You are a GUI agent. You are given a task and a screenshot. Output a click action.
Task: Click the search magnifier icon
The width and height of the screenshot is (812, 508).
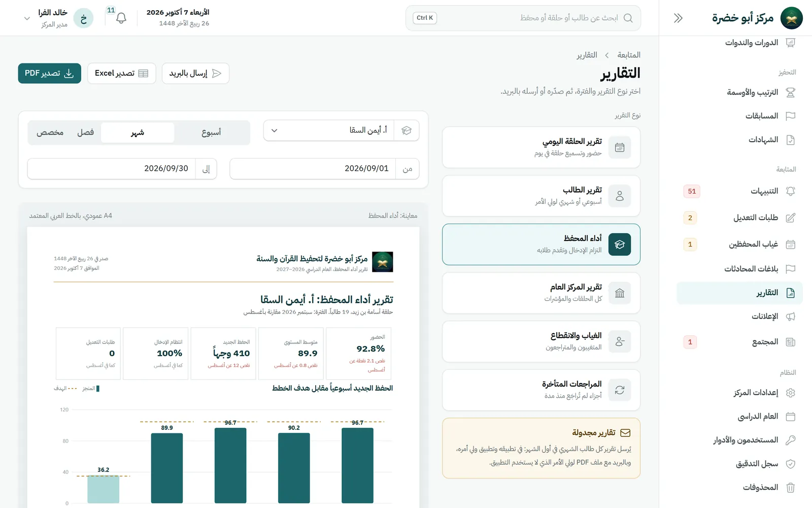[x=628, y=18]
